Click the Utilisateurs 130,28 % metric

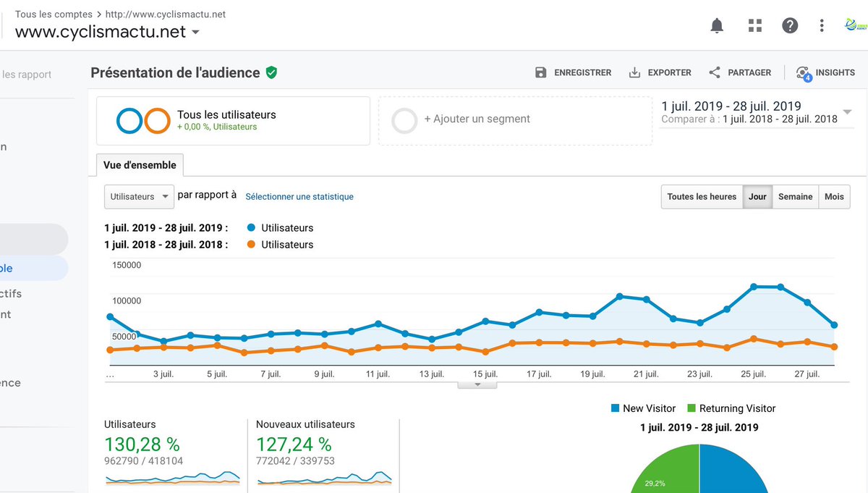(142, 444)
